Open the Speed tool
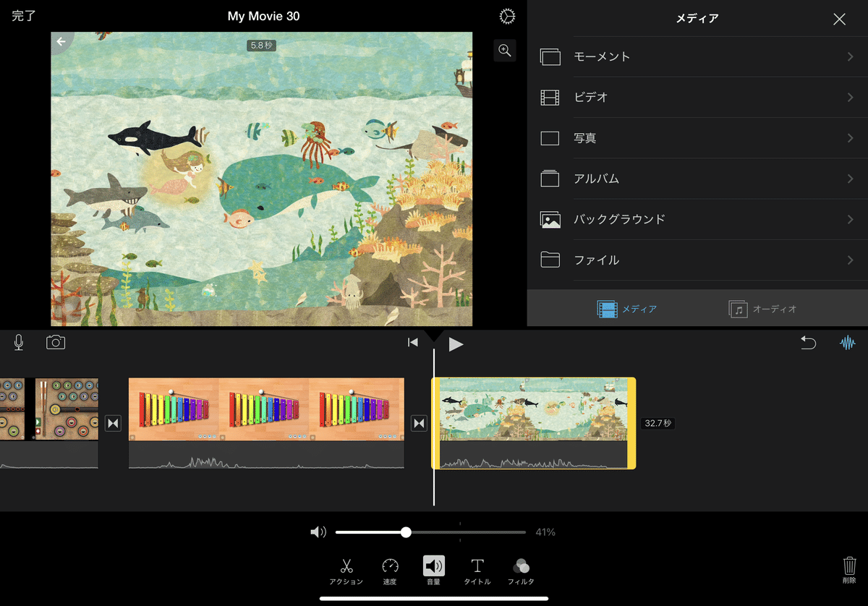This screenshot has height=606, width=868. [390, 571]
